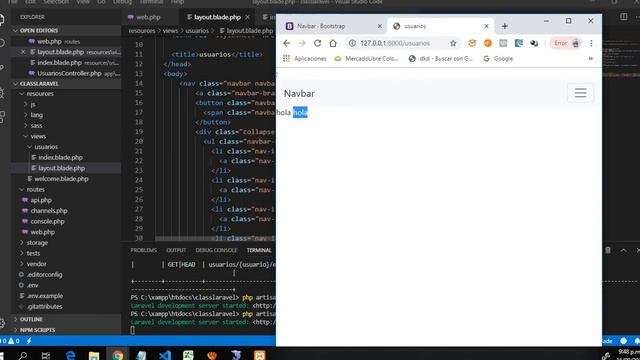Image resolution: width=640 pixels, height=360 pixels.
Task: Close the usuarios browser tab
Action: click(486, 26)
